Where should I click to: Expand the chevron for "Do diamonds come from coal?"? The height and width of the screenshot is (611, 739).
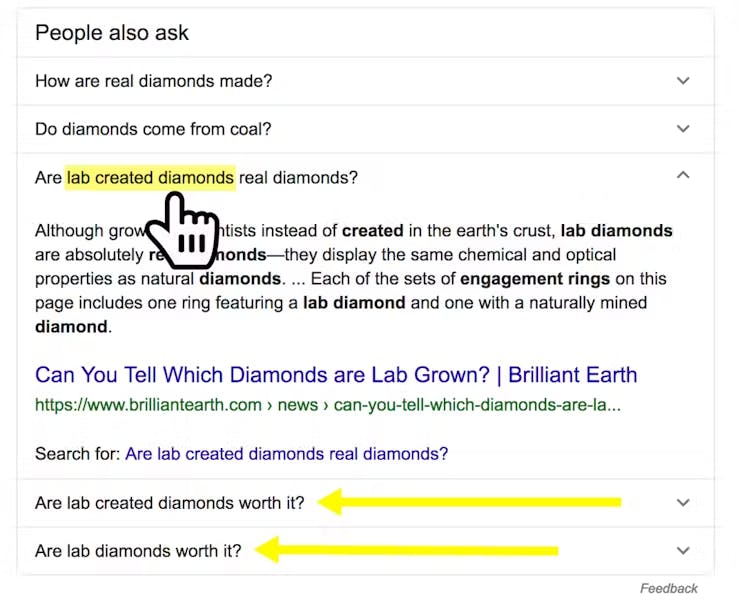tap(683, 129)
